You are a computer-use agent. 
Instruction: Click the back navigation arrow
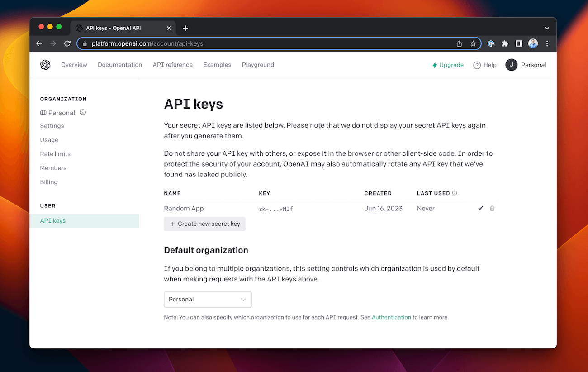click(39, 43)
